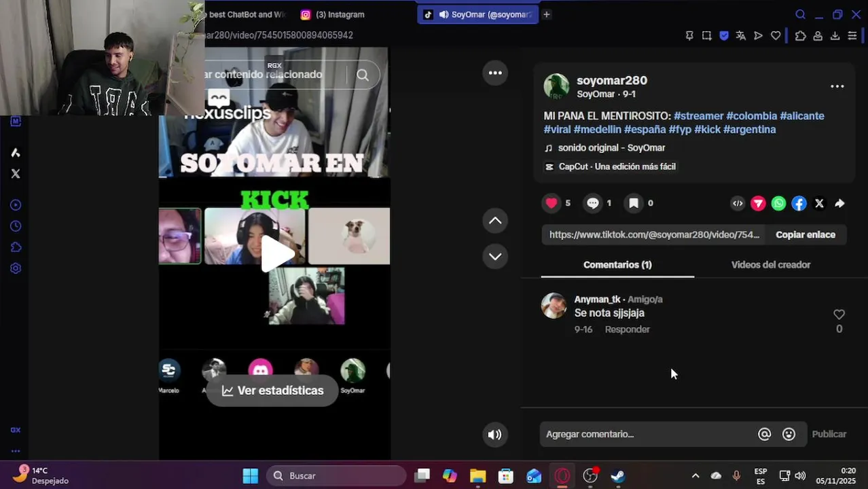
Task: Open the Windows Start menu
Action: pyautogui.click(x=251, y=476)
